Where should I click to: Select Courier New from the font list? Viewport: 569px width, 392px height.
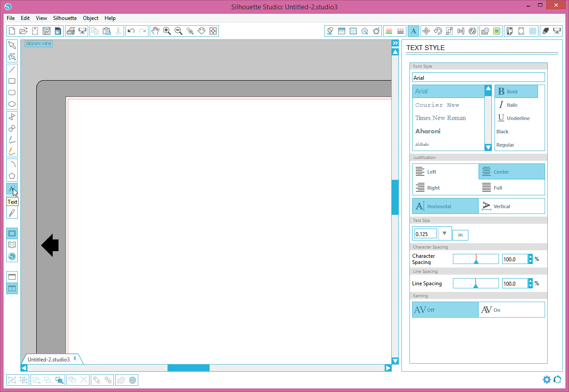pos(437,105)
